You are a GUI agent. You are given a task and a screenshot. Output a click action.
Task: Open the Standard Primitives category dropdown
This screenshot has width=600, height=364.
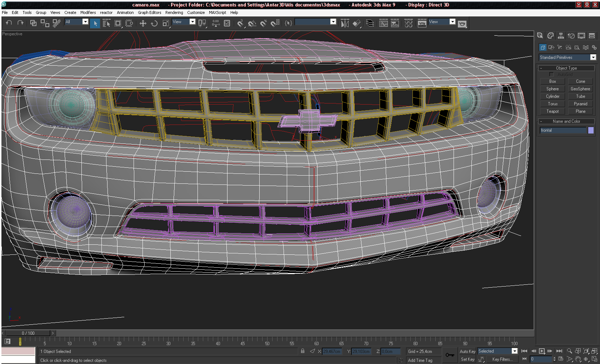pos(593,57)
